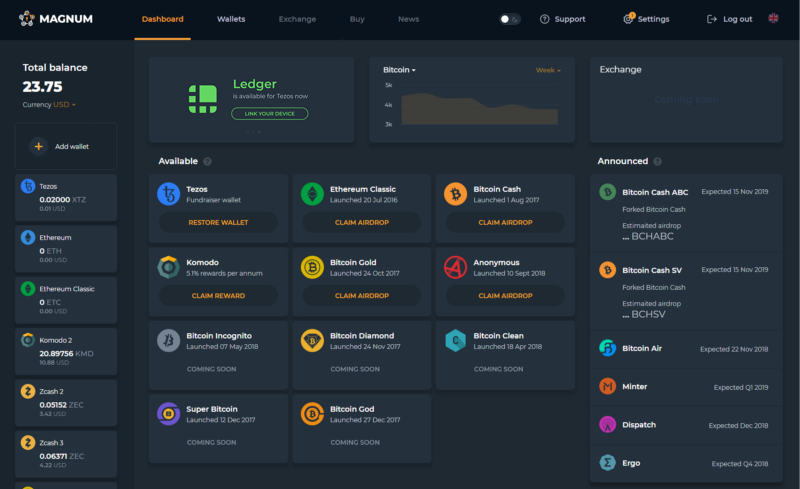Screen dimensions: 800x489
Task: Click the plus icon for Add wallet
Action: [38, 146]
